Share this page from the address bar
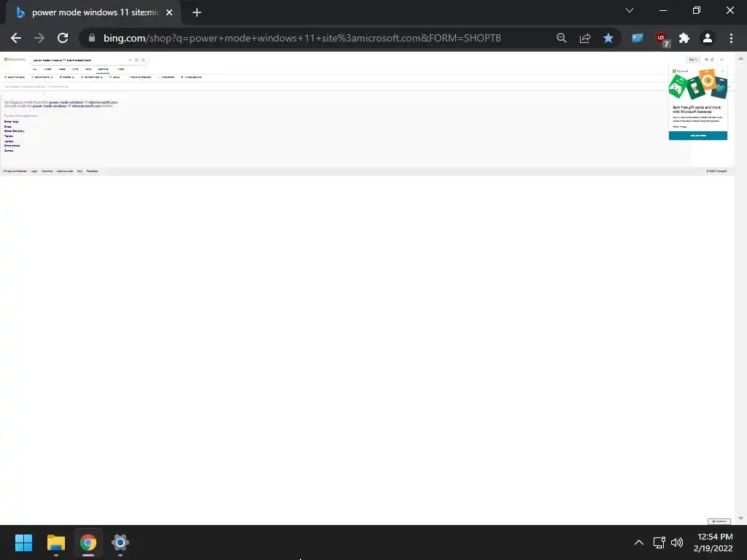 pyautogui.click(x=585, y=38)
